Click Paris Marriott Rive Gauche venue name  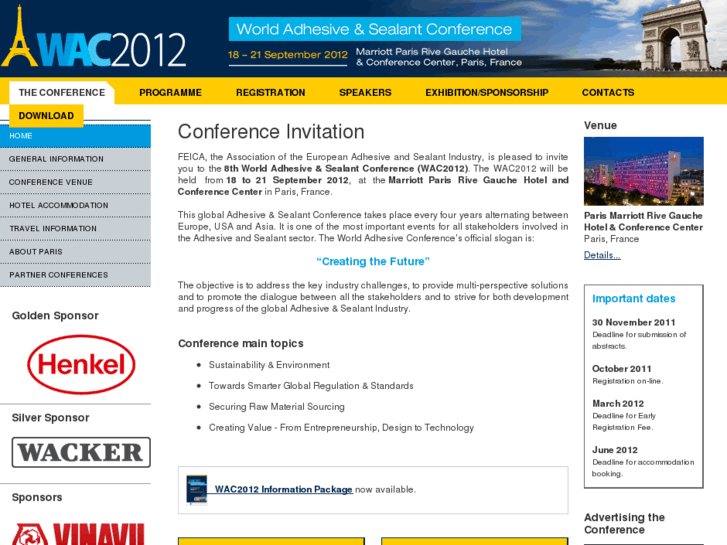pyautogui.click(x=643, y=221)
